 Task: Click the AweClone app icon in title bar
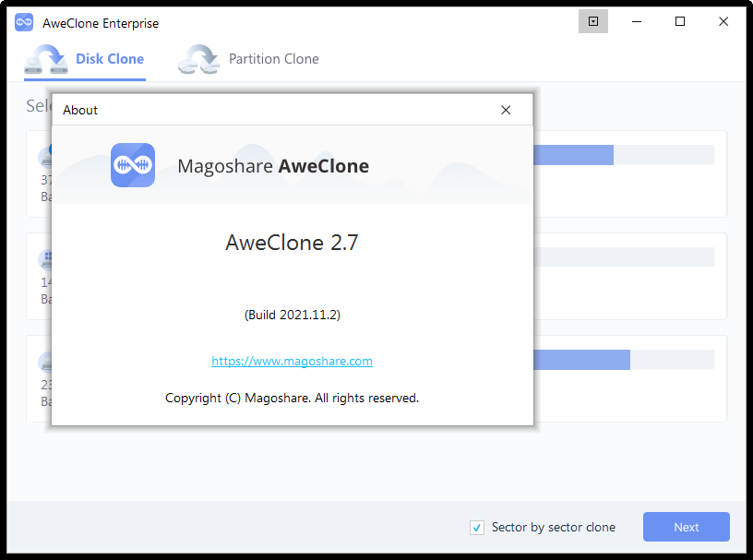[24, 22]
